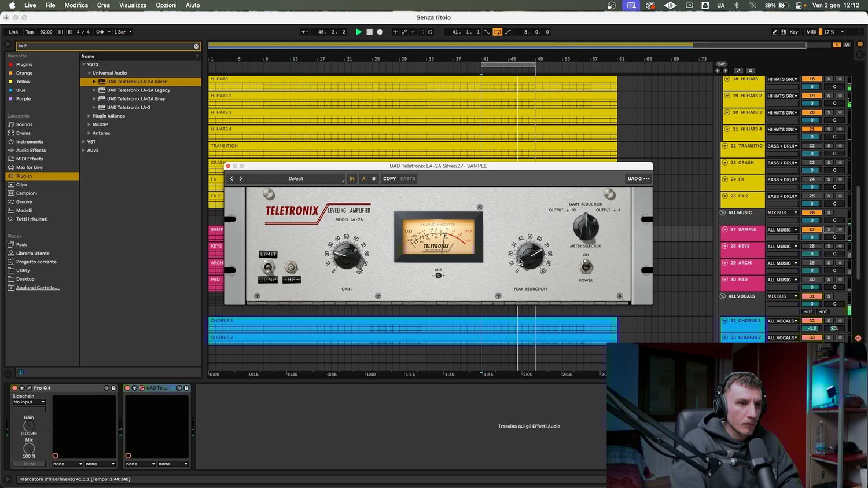Open macOS Control Center icon
The image size is (868, 488).
pyautogui.click(x=799, y=5)
